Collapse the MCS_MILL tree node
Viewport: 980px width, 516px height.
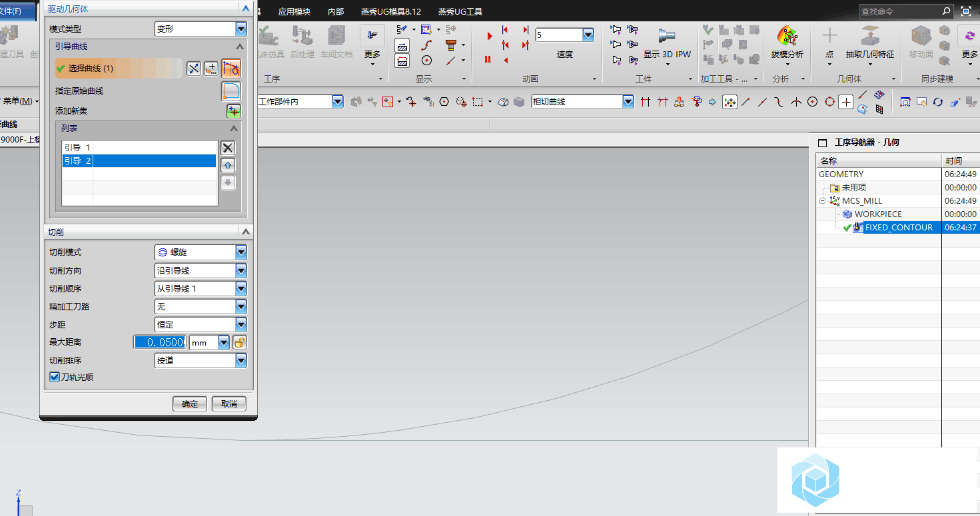coord(823,200)
